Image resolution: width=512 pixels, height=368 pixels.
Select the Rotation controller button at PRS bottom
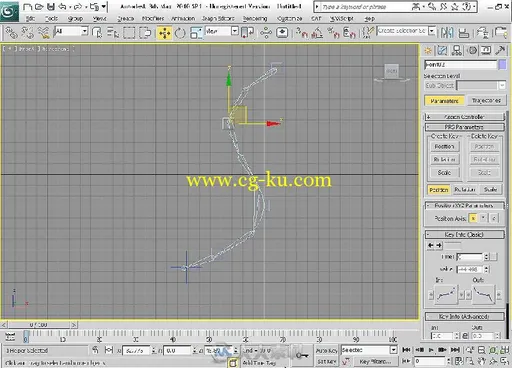(464, 190)
